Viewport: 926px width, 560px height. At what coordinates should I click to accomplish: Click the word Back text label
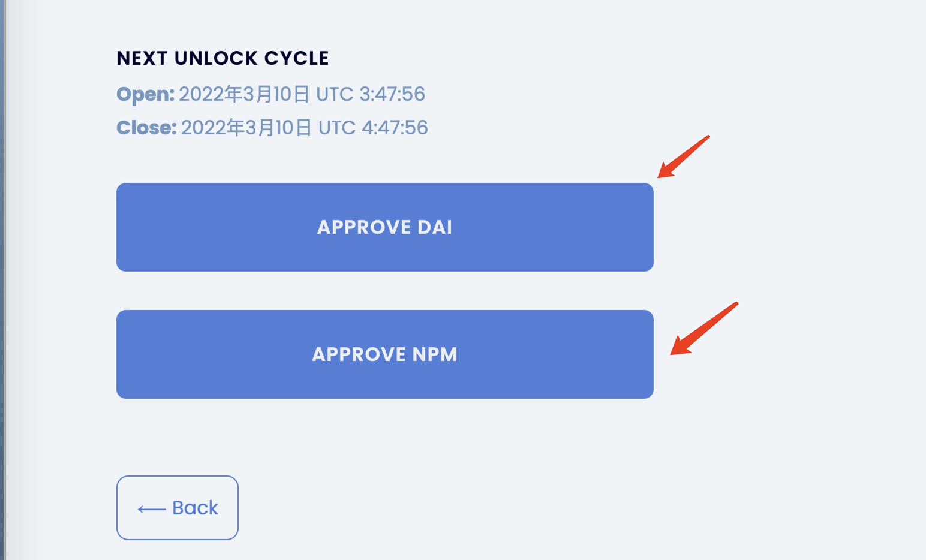tap(195, 508)
